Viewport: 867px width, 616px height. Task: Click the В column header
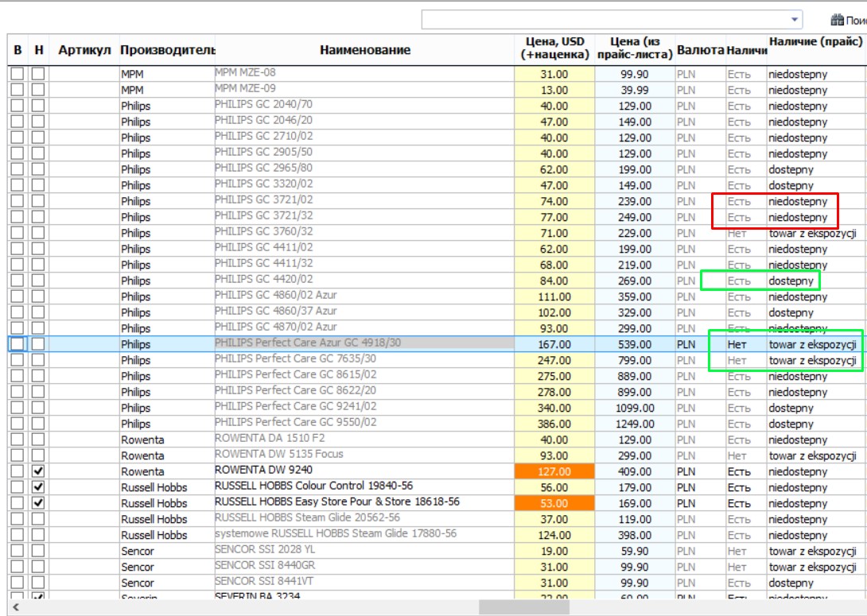[17, 50]
